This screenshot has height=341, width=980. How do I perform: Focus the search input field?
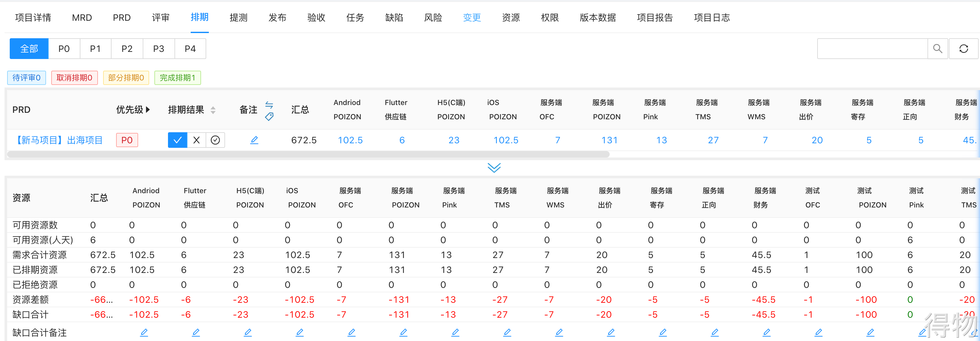(x=872, y=49)
